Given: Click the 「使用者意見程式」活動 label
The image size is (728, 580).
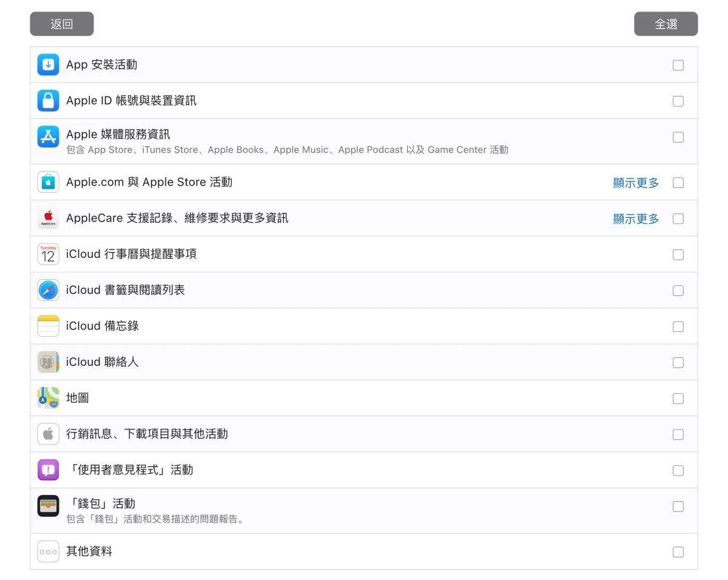Looking at the screenshot, I should (130, 470).
